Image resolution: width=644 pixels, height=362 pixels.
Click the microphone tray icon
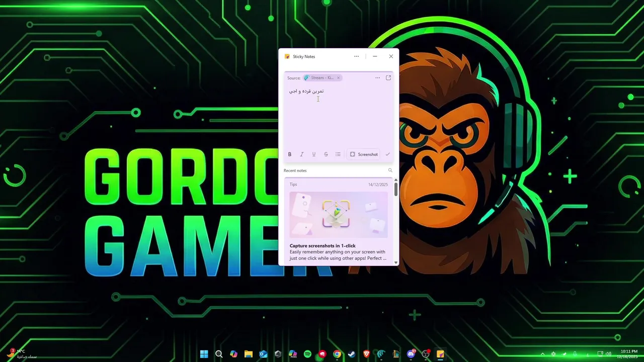click(575, 354)
